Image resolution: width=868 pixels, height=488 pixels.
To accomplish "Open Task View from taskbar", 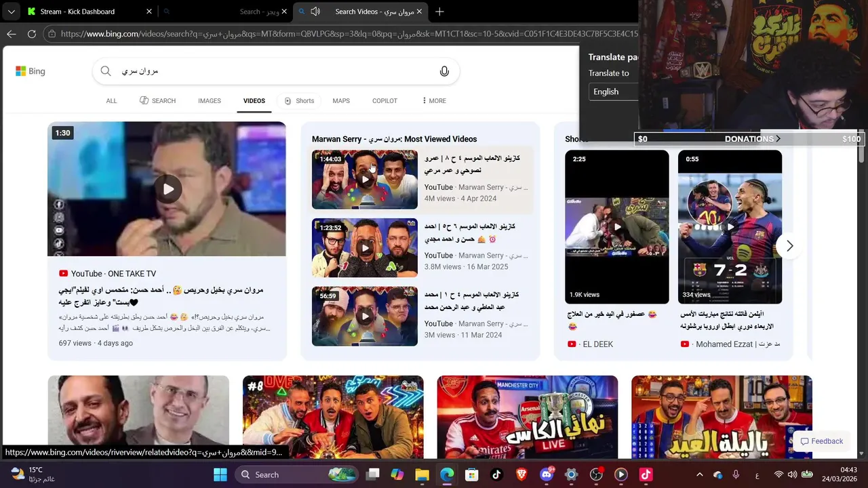I will coord(372,474).
